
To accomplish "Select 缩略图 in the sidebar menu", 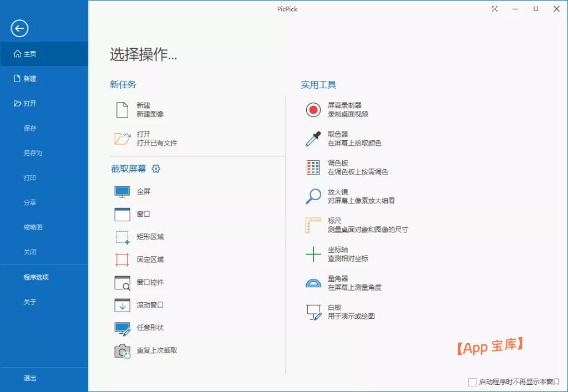I will point(33,227).
